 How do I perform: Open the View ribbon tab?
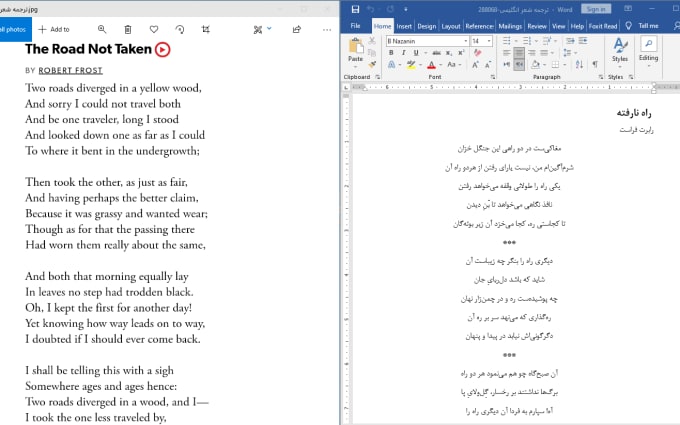coord(559,26)
